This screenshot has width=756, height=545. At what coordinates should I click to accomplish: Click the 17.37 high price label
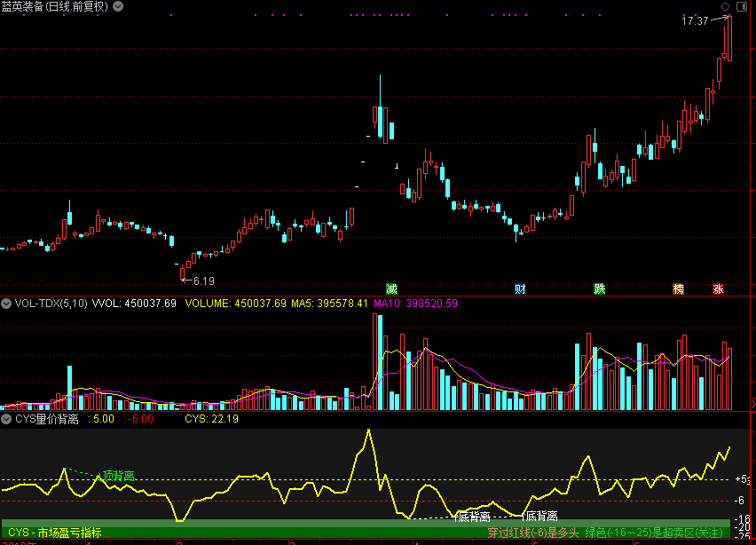pyautogui.click(x=695, y=20)
